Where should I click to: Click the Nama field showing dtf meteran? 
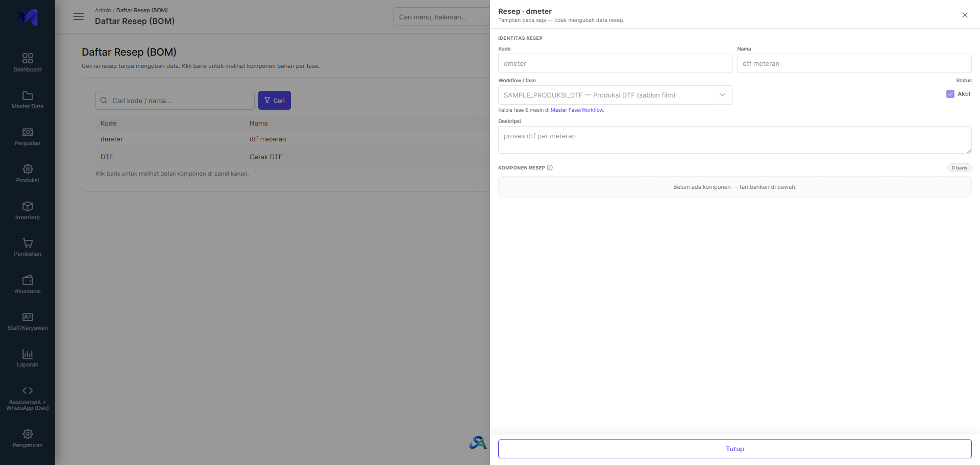pyautogui.click(x=854, y=63)
